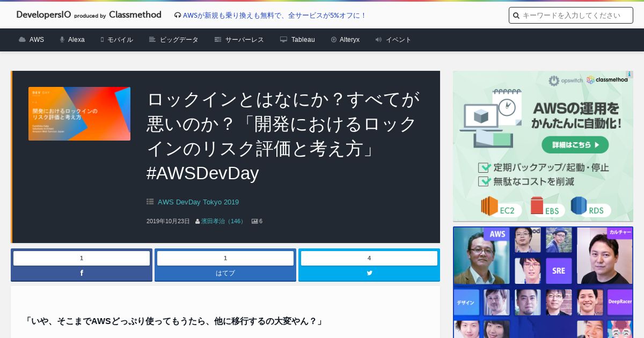Click the Facebook share count showing 1

pyautogui.click(x=82, y=258)
